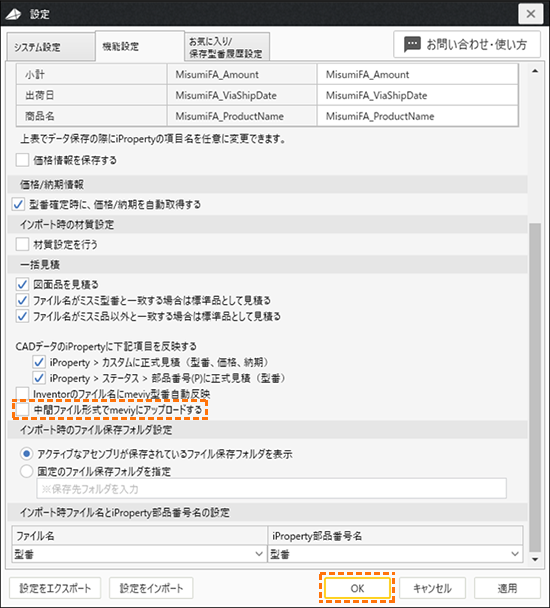
Task: Click the 設定をインポート button
Action: point(151,588)
